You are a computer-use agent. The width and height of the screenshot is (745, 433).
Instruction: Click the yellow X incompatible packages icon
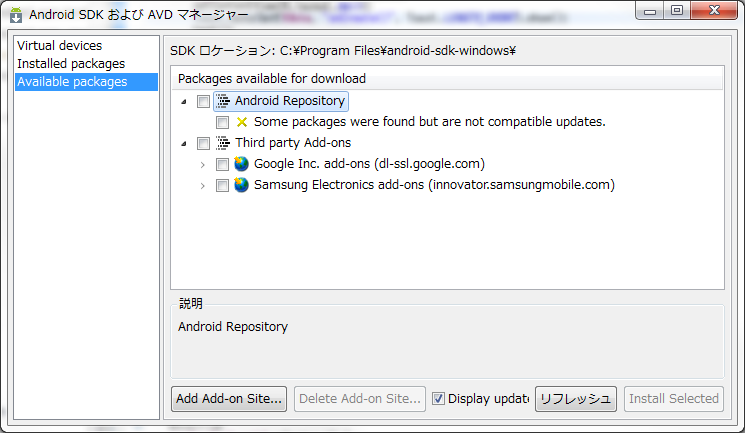click(242, 122)
